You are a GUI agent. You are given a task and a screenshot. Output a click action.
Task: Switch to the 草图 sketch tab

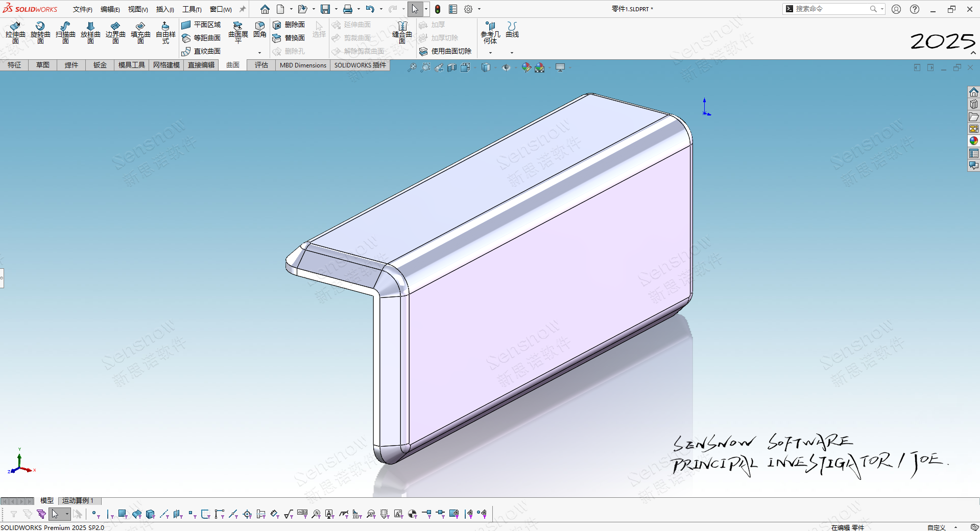(43, 65)
